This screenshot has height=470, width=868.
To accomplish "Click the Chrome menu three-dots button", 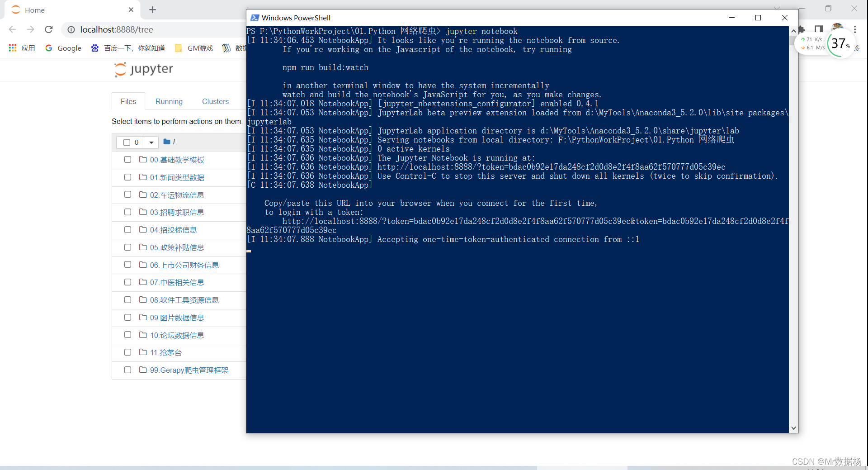I will 855,29.
